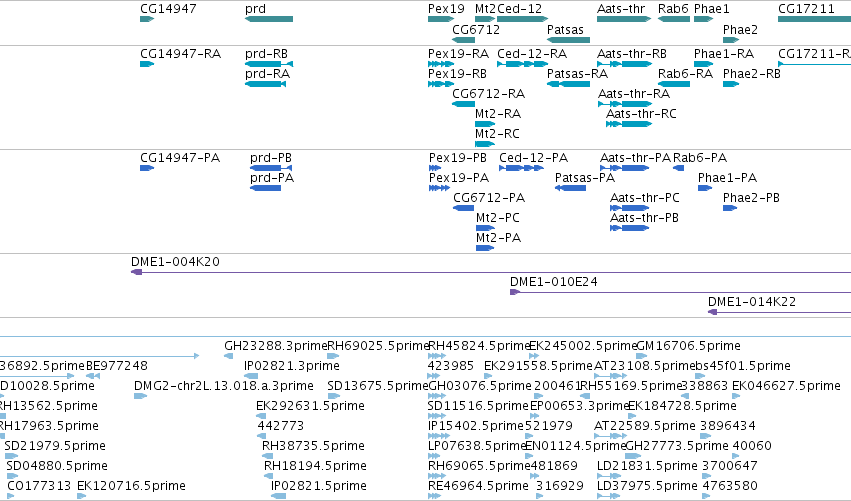Open protein Phae1-PA
851x501 pixels.
pos(727,177)
